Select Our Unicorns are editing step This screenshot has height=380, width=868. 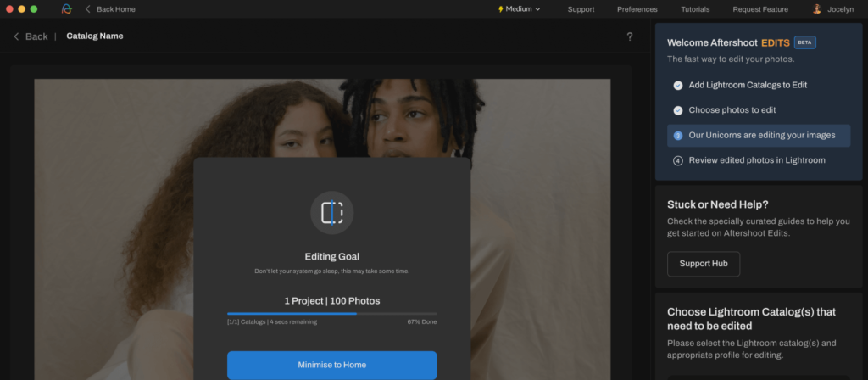point(759,135)
